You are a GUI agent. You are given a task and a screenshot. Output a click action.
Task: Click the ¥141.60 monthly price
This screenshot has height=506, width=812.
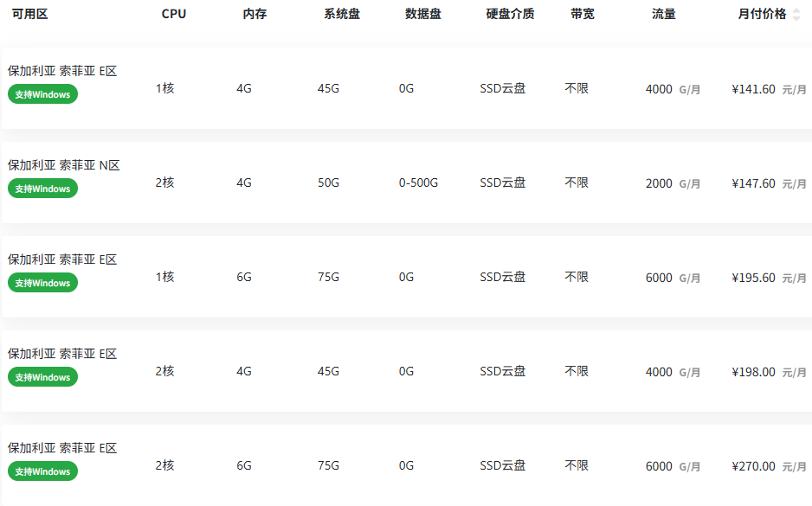click(753, 88)
